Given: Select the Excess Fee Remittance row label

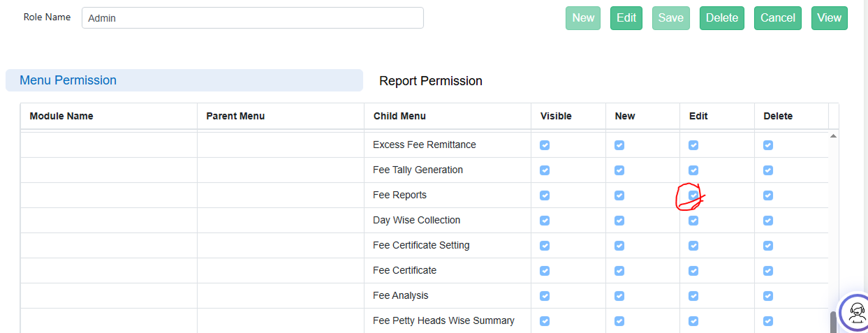Looking at the screenshot, I should pyautogui.click(x=425, y=145).
